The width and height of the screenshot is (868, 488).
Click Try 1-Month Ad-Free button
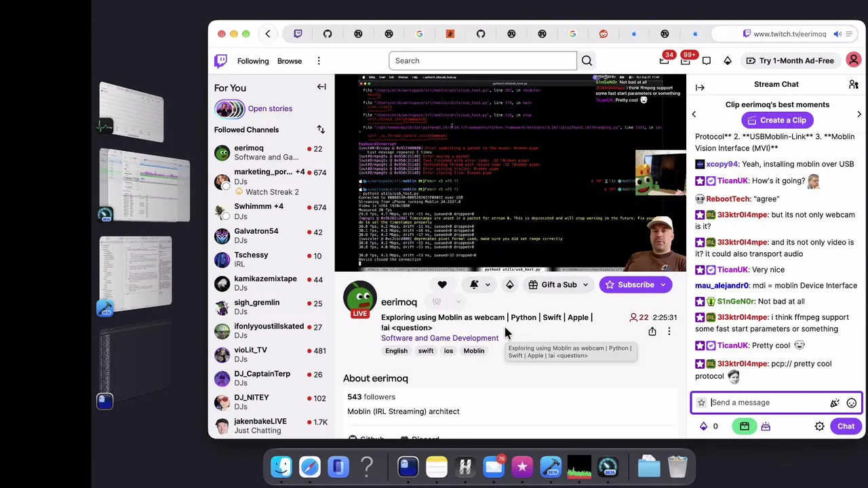tap(790, 61)
